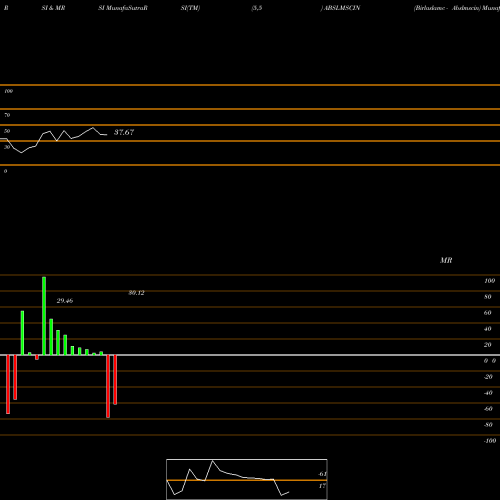500x500 pixels.
Task: Click the MR panel title
Action: pyautogui.click(x=446, y=260)
